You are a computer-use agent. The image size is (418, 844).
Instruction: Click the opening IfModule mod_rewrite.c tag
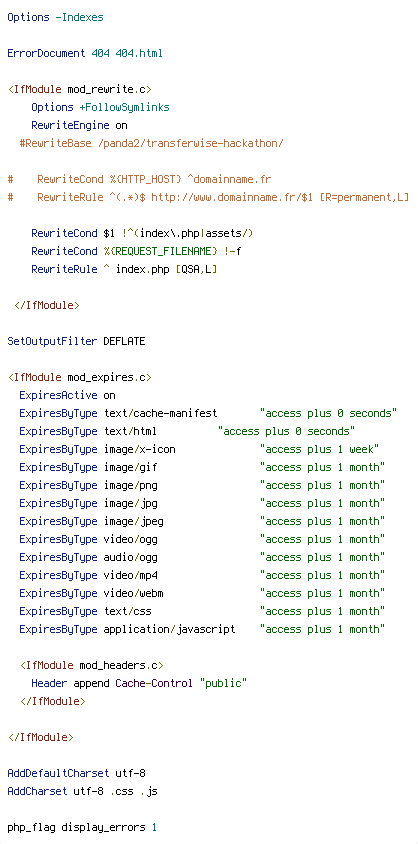click(x=80, y=89)
